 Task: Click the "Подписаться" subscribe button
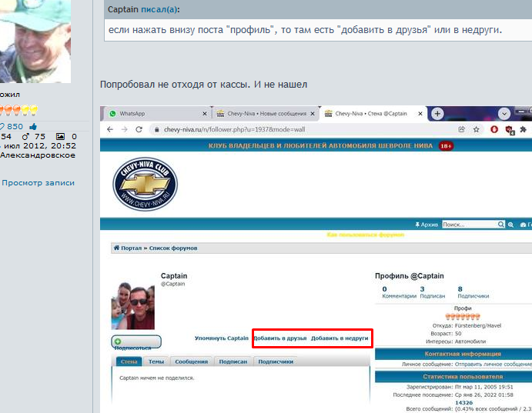point(136,341)
